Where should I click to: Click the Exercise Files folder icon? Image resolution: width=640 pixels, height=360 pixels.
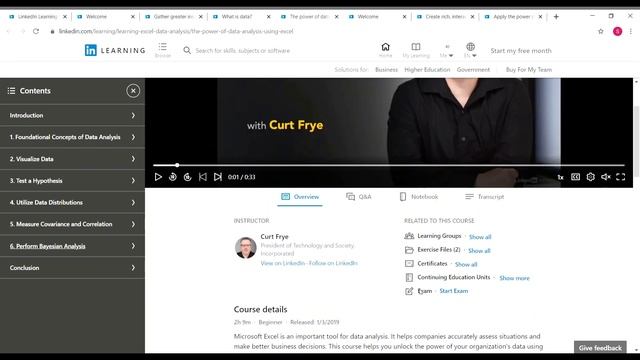click(x=409, y=250)
